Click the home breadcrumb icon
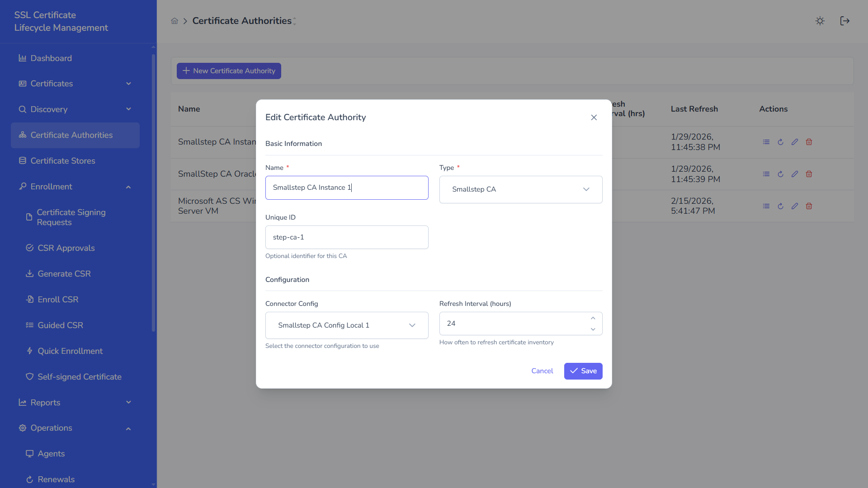 point(175,21)
